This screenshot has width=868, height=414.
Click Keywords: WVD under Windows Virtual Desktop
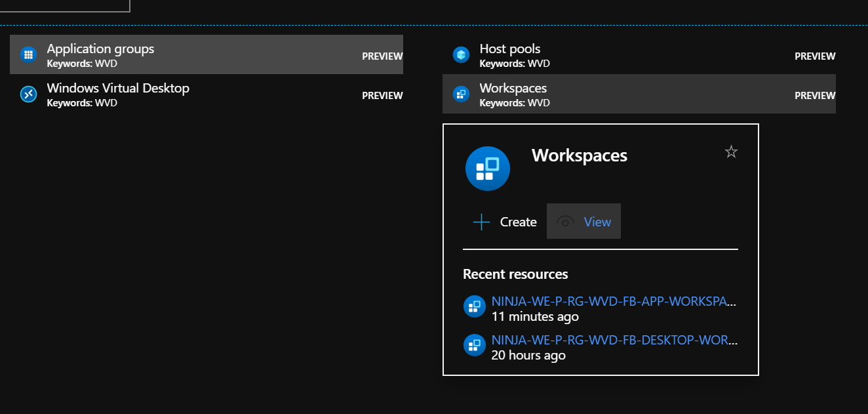coord(82,103)
